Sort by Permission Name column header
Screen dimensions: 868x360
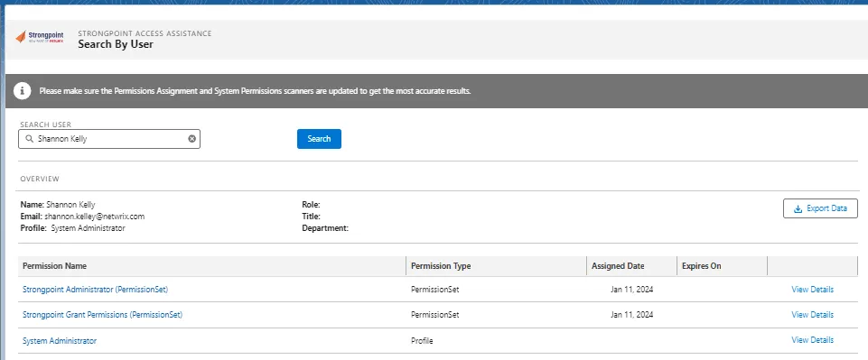[54, 266]
